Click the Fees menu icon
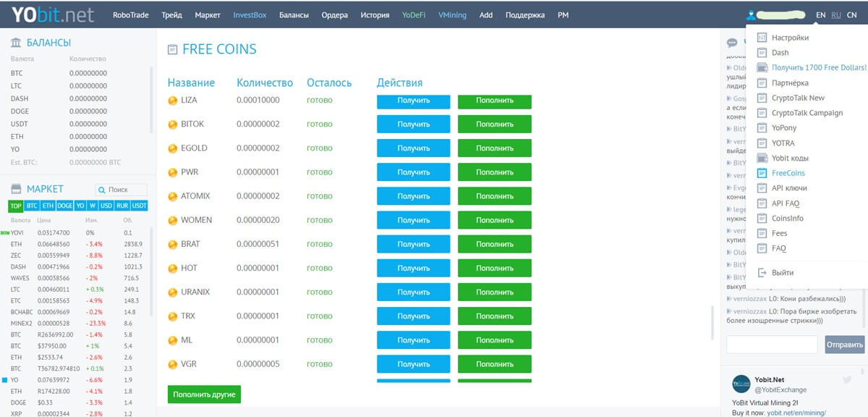Screen dimensions: 868x417 762,233
